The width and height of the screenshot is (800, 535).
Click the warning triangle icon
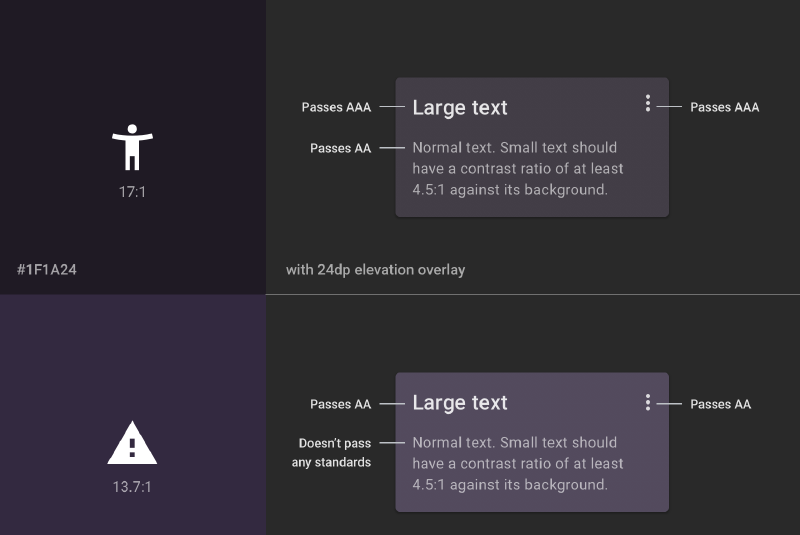(132, 443)
